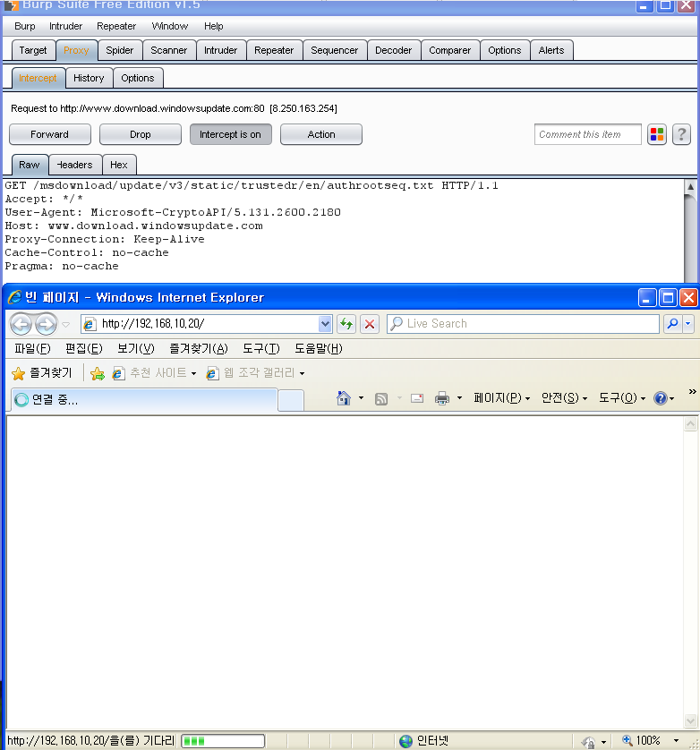Switch to the Sequencer tab
Image resolution: width=700 pixels, height=750 pixels.
pos(335,51)
